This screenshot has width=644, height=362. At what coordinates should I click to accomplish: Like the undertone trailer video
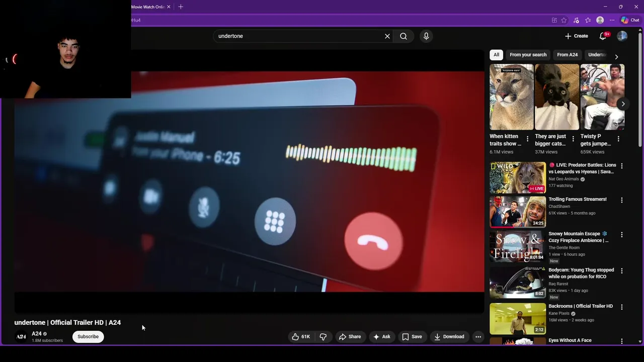coord(301,337)
